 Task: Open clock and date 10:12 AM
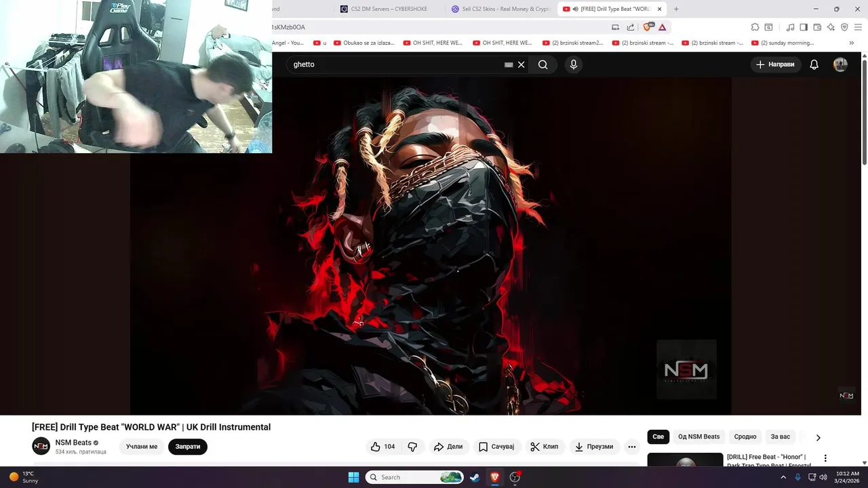(848, 477)
